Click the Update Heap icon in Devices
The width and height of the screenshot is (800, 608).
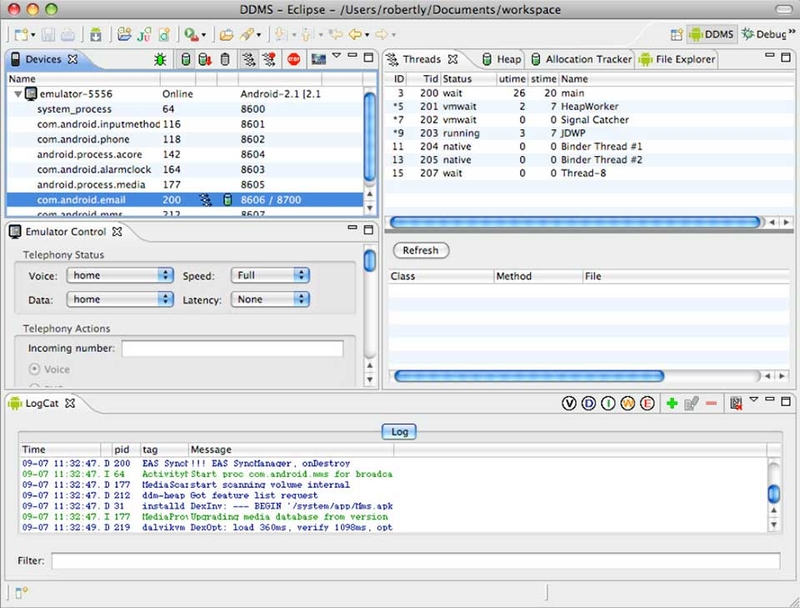click(186, 60)
